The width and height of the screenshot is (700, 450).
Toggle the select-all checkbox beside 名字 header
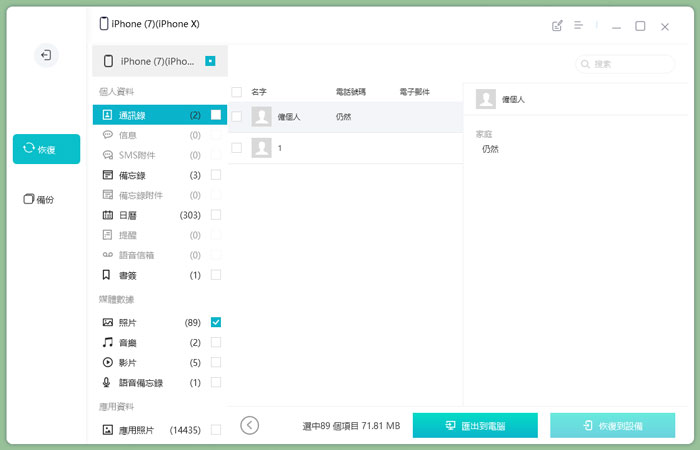click(237, 92)
